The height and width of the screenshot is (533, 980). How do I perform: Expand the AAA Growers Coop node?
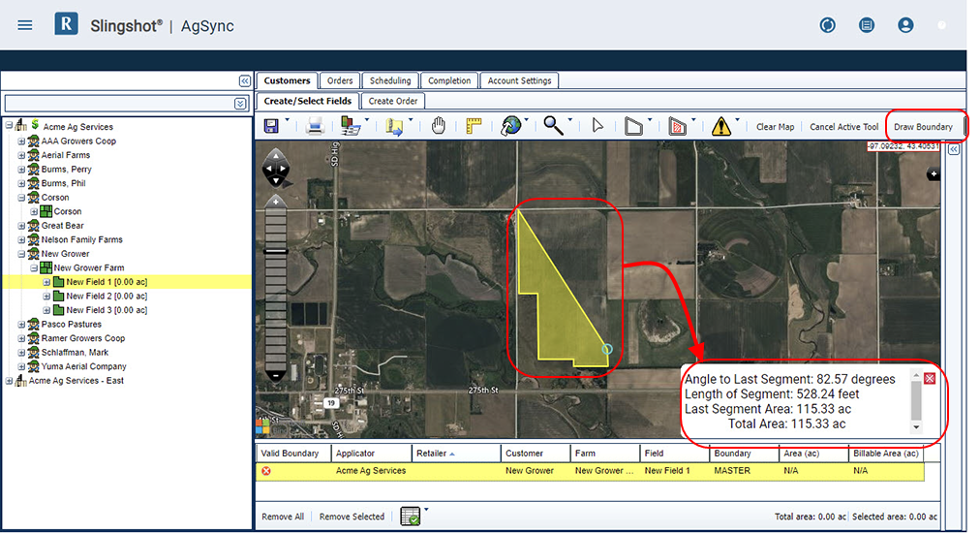coord(22,141)
